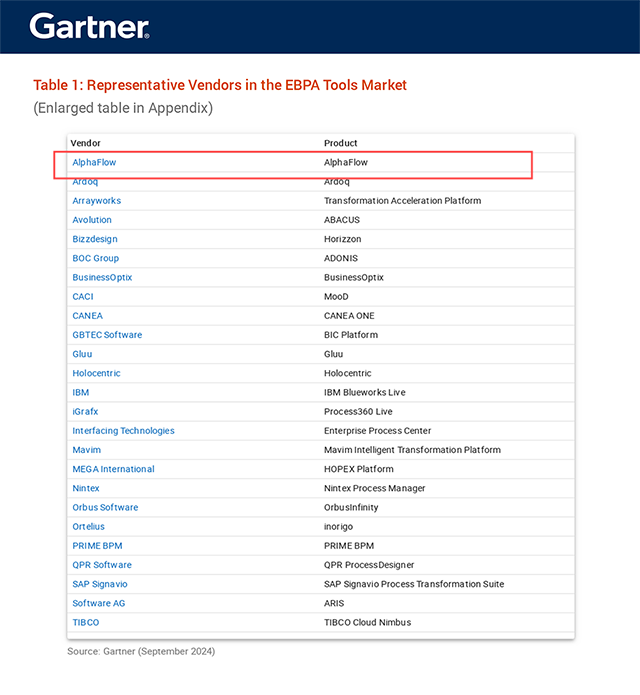
Task: Open the Bizzdesign vendor link
Action: click(x=94, y=239)
